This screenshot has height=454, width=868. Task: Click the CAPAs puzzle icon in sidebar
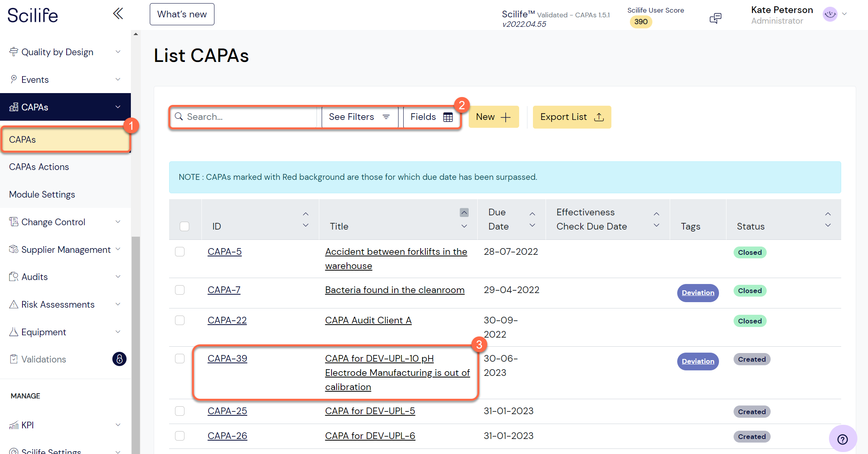pos(14,107)
